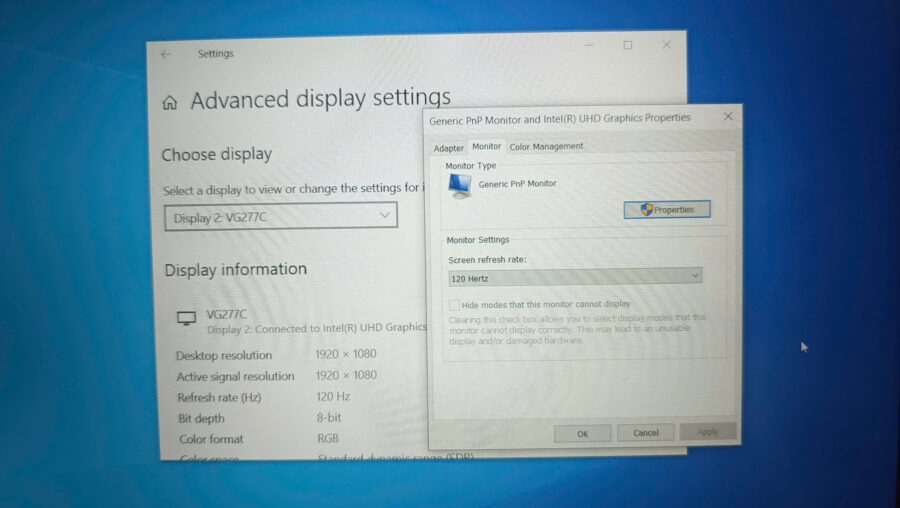
Task: Click the Active signal resolution label
Action: (x=235, y=377)
